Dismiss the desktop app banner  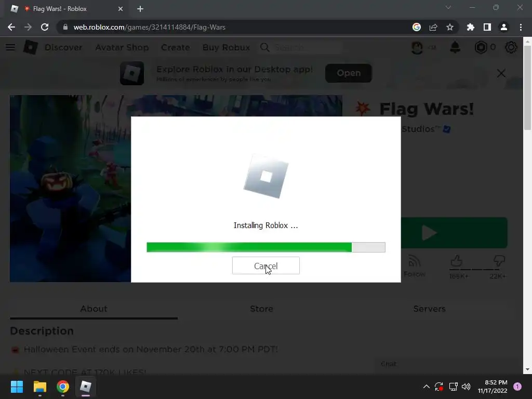[x=501, y=73]
